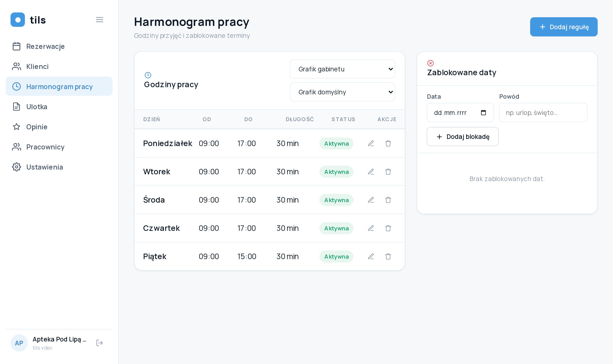Delete the Poniedziałek schedule row
This screenshot has width=613, height=364.
(x=388, y=143)
